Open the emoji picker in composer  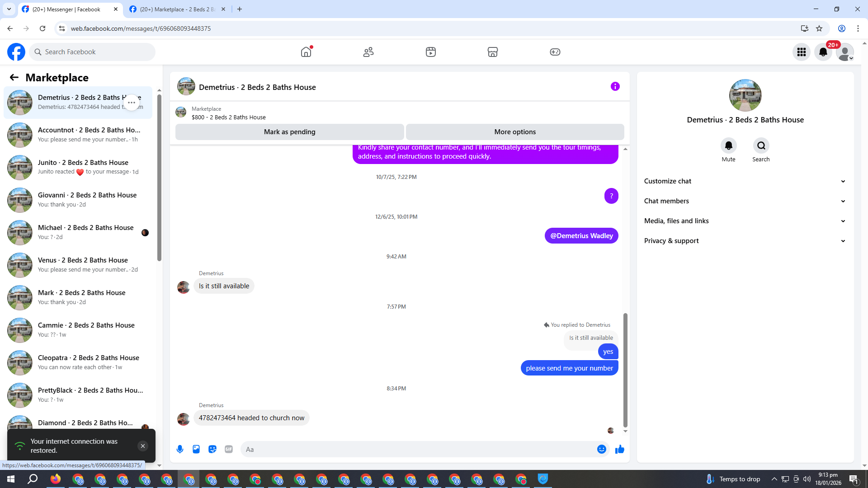601,449
